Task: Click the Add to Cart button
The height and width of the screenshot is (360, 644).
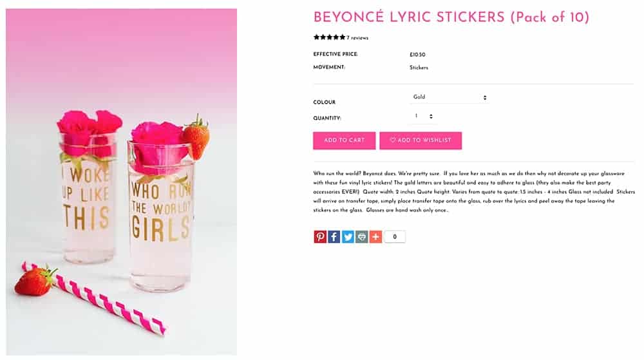Action: pos(344,140)
